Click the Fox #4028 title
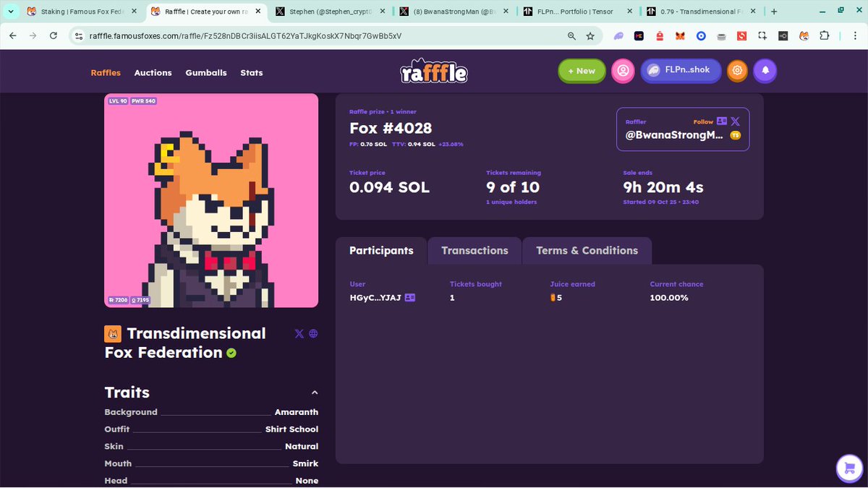 tap(391, 129)
